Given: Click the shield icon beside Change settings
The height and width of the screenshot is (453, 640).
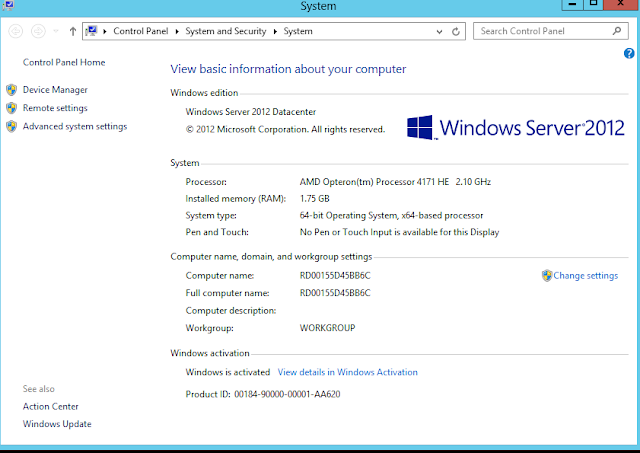Looking at the screenshot, I should (547, 276).
